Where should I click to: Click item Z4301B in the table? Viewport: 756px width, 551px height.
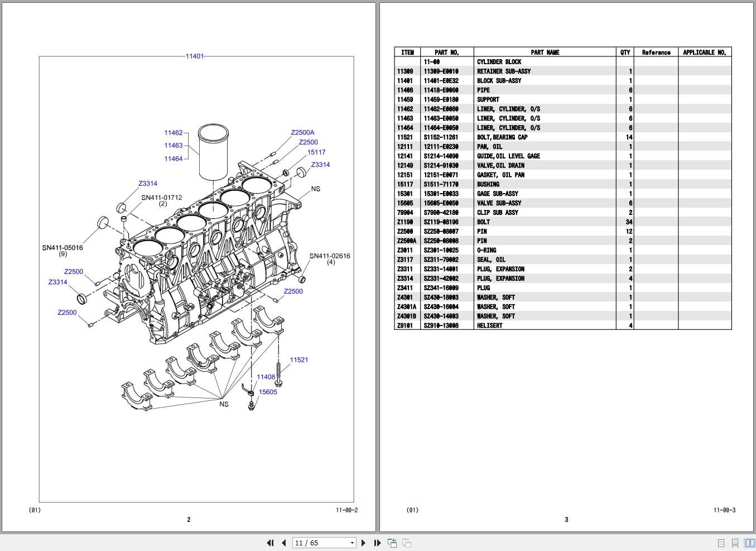406,317
